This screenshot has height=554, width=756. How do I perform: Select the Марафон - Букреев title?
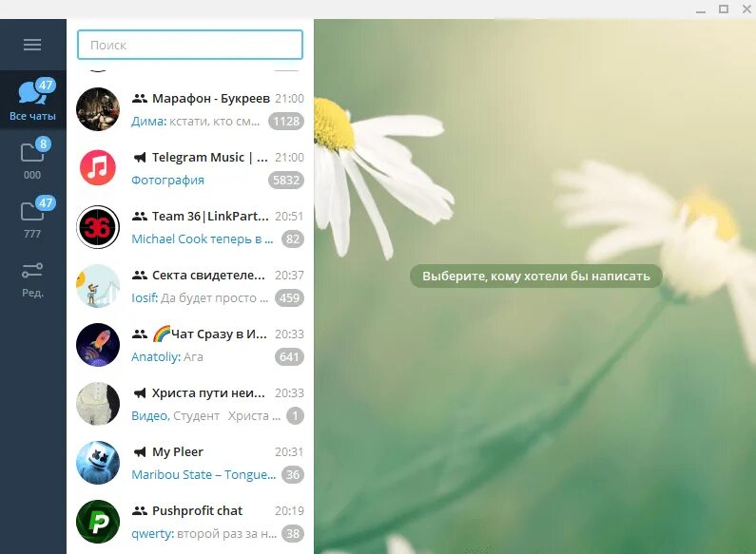(x=211, y=98)
